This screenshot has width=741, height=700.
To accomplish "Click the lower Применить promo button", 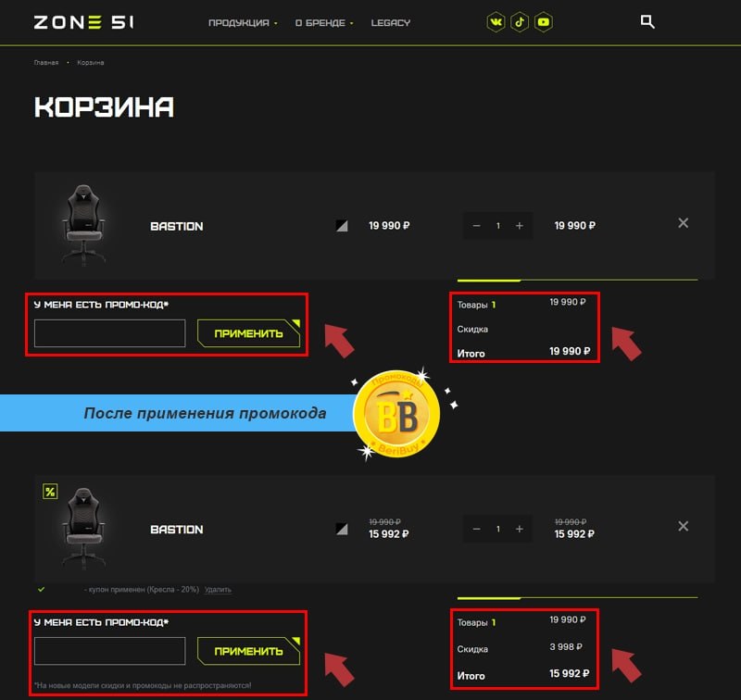I will tap(248, 651).
